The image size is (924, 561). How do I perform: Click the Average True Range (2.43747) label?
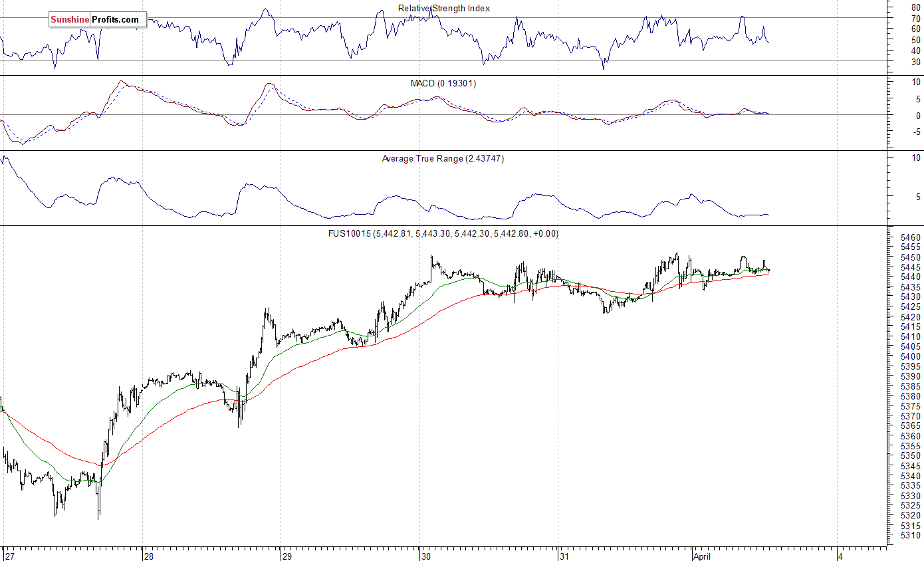tap(443, 159)
